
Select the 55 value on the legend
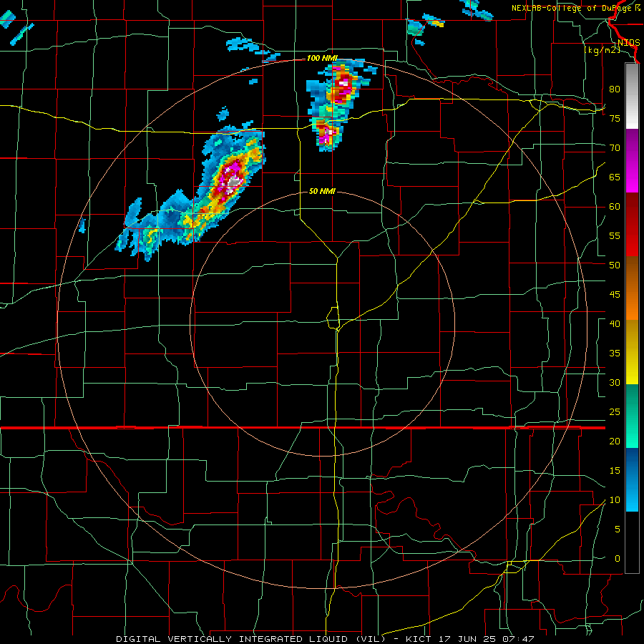click(x=615, y=235)
